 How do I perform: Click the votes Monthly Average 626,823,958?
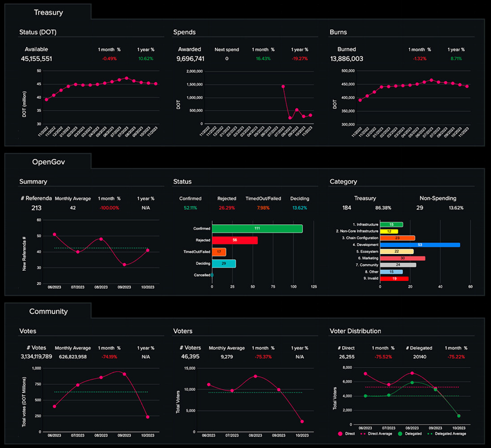pos(73,357)
